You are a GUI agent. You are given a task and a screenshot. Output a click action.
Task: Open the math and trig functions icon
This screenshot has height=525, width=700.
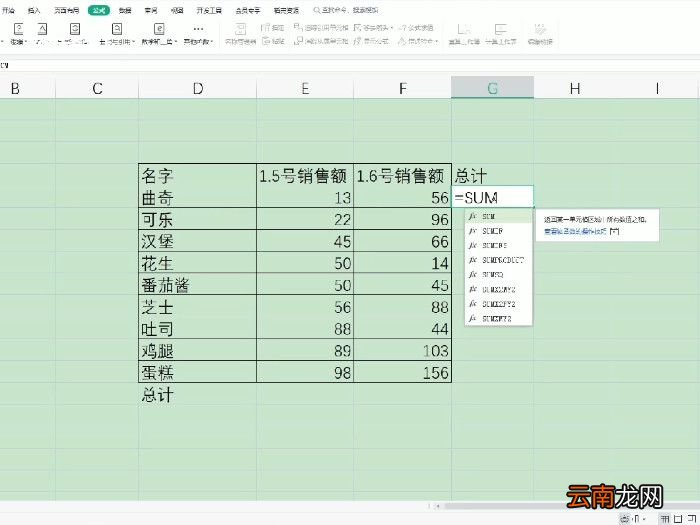(159, 29)
